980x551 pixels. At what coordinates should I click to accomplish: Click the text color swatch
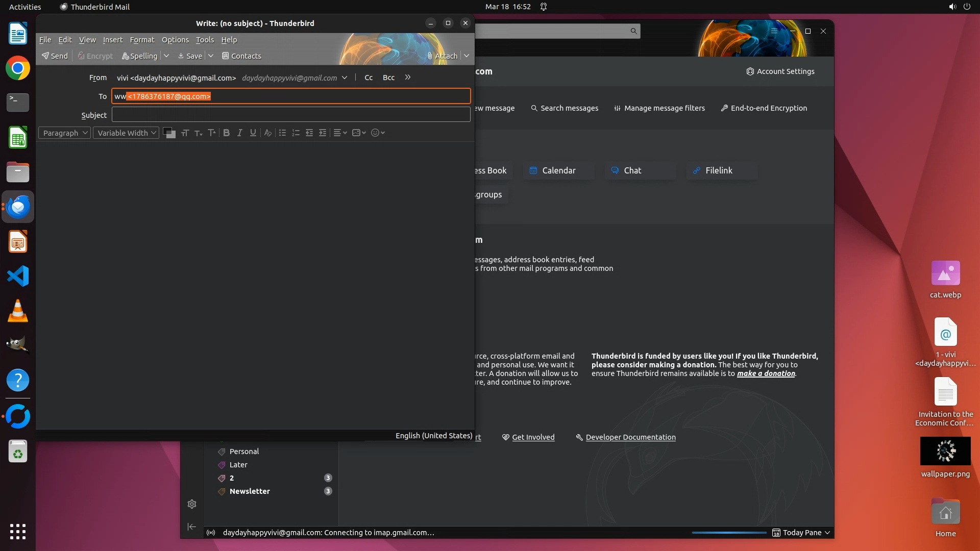[168, 132]
